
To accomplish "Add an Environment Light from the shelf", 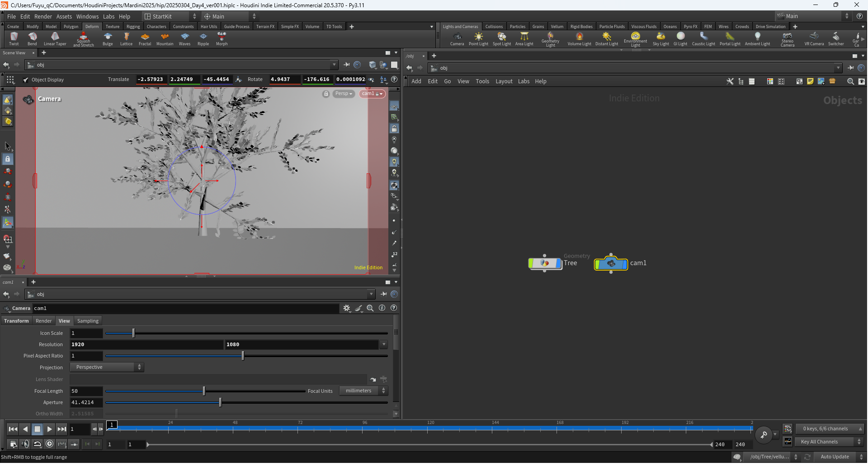I will click(x=635, y=39).
